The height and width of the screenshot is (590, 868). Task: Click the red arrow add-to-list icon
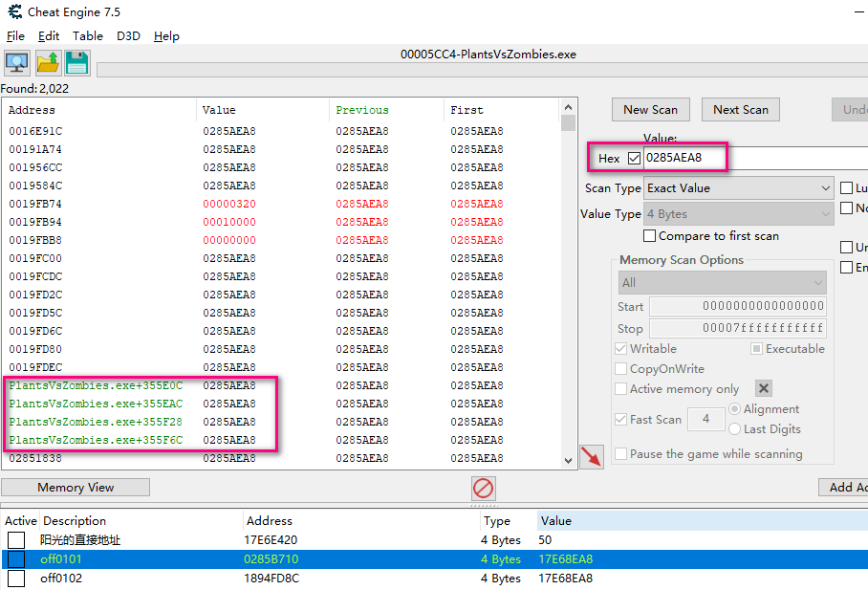(x=591, y=457)
